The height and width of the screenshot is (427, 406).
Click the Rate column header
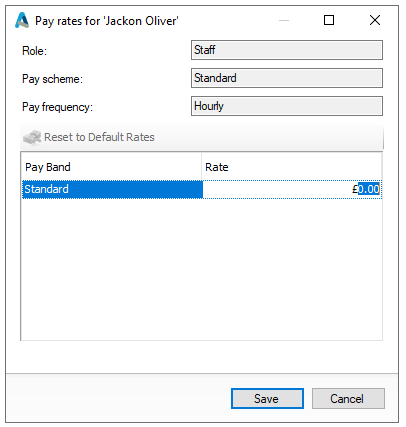point(291,167)
